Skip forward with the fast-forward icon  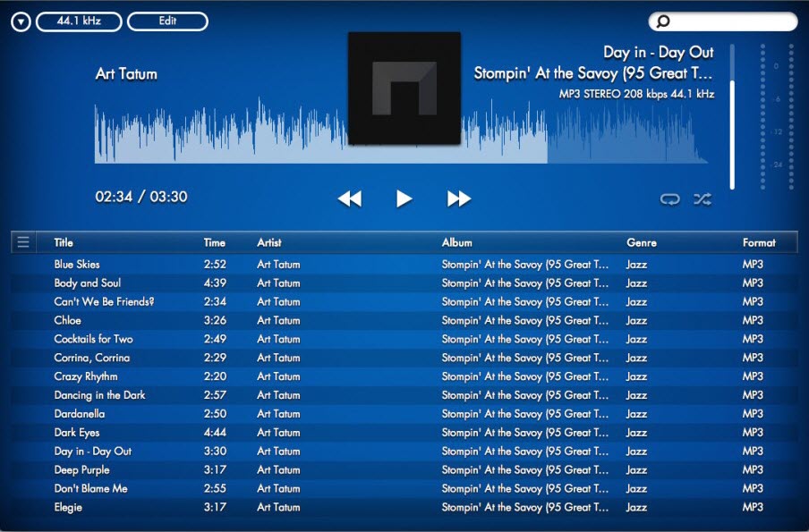[458, 198]
